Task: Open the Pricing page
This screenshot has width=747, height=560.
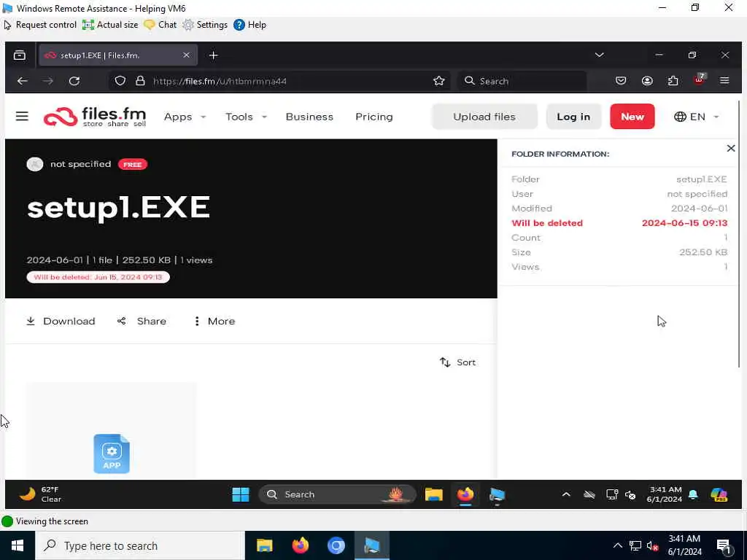Action: (374, 117)
